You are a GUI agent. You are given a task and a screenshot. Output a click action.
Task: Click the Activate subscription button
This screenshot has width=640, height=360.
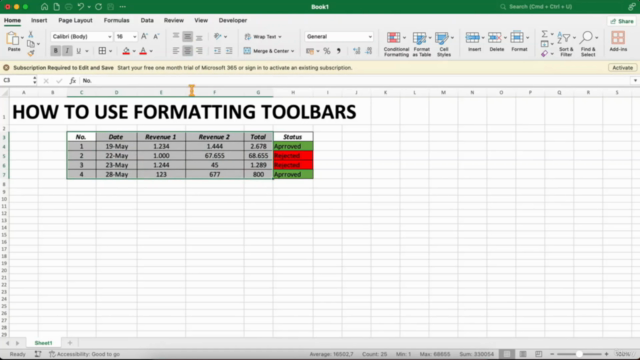(x=622, y=68)
